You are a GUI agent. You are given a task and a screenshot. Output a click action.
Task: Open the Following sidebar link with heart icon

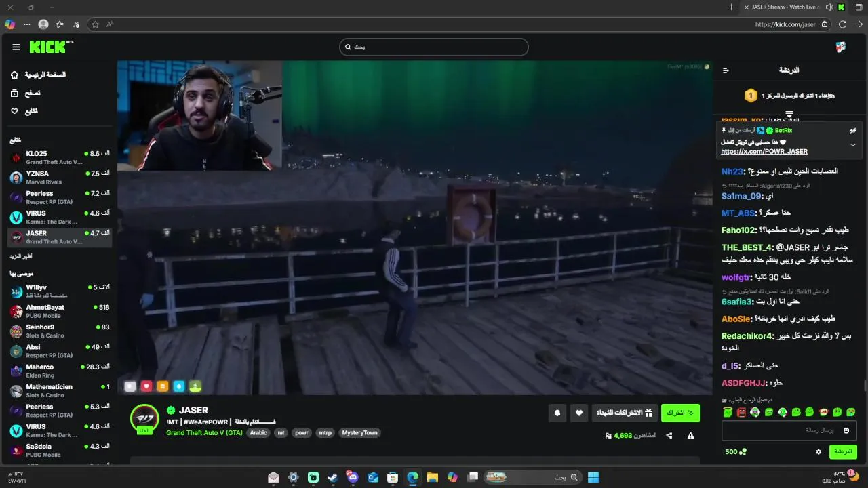tap(24, 111)
